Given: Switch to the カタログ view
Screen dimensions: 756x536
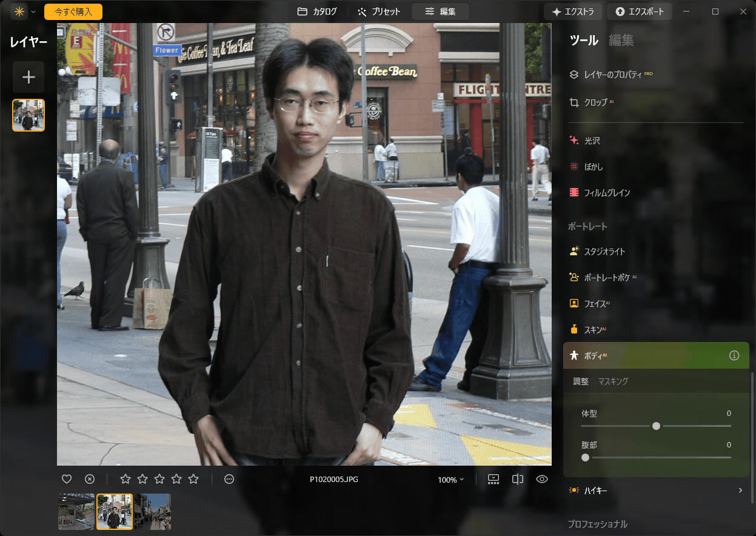Looking at the screenshot, I should pyautogui.click(x=316, y=11).
